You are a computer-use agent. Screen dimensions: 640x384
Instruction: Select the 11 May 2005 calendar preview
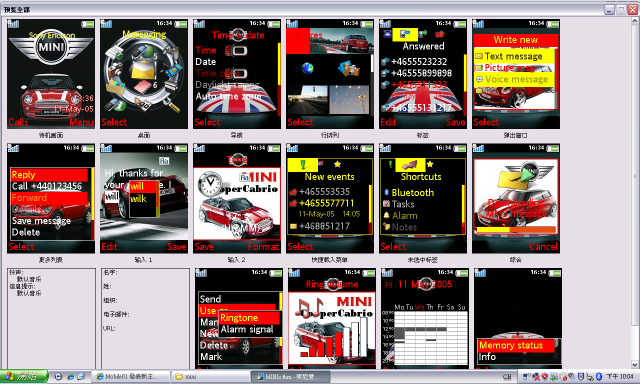(x=425, y=318)
